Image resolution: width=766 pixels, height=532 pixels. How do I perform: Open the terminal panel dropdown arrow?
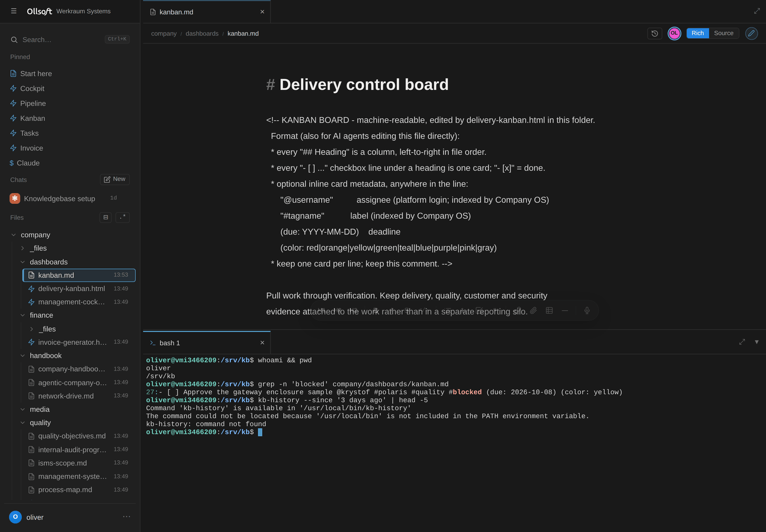tap(756, 342)
